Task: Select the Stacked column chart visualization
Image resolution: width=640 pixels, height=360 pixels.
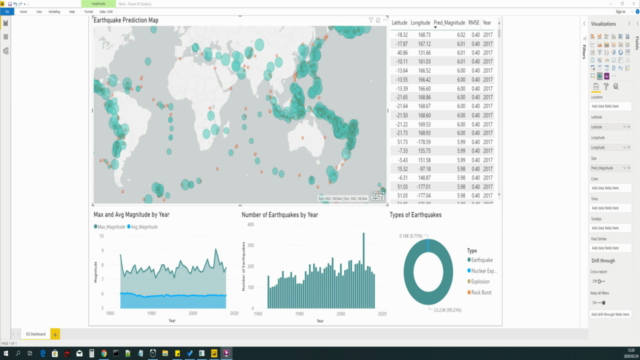Action: (600, 36)
